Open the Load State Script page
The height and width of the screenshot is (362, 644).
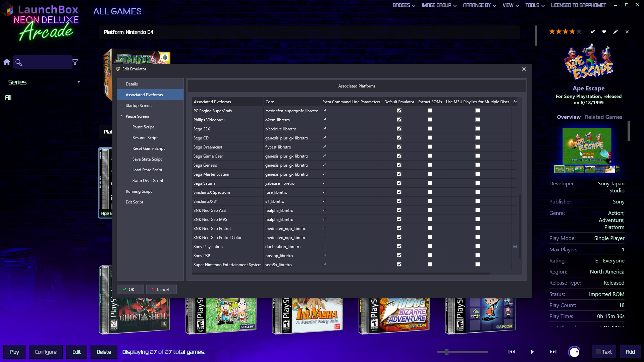pos(147,170)
